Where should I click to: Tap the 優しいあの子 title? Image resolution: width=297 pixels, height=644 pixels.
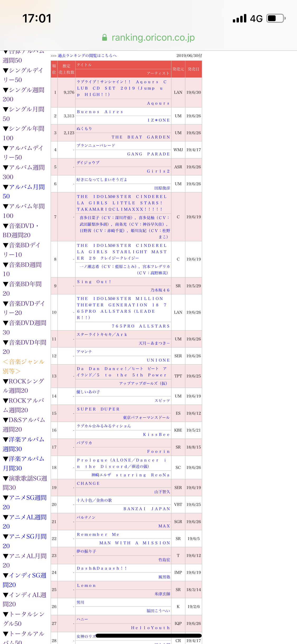point(88,392)
